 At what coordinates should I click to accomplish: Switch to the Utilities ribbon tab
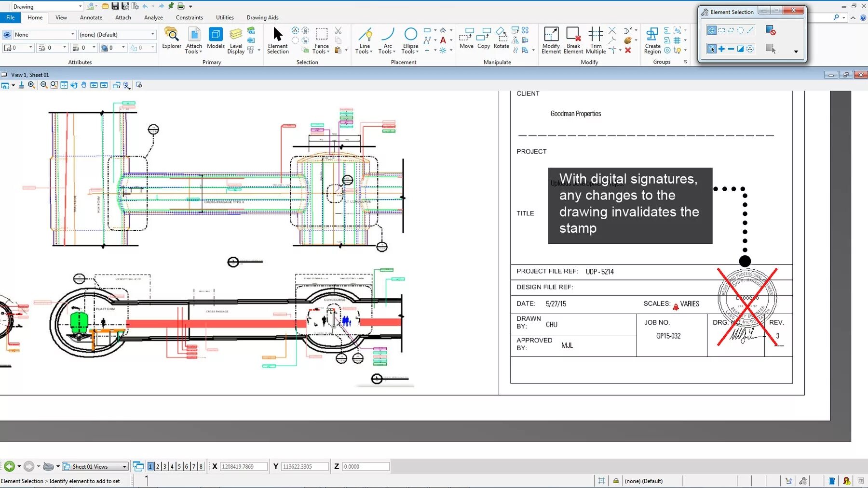tap(225, 17)
